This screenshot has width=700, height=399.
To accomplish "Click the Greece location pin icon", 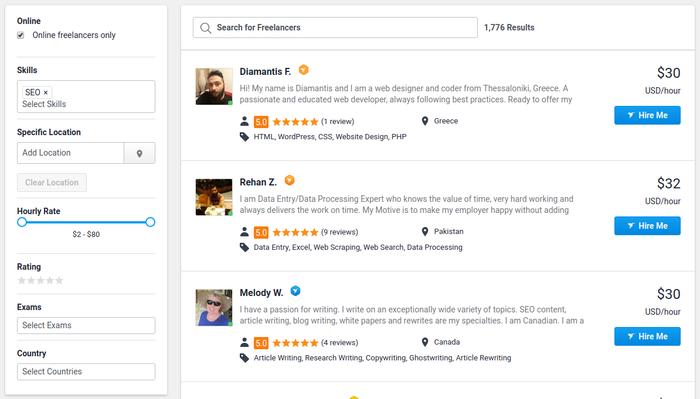I will (x=425, y=121).
